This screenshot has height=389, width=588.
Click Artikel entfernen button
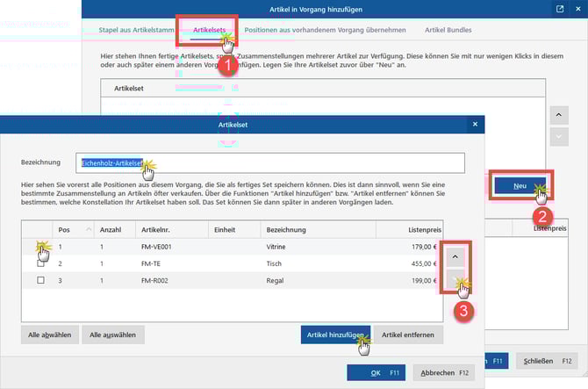[x=409, y=335]
